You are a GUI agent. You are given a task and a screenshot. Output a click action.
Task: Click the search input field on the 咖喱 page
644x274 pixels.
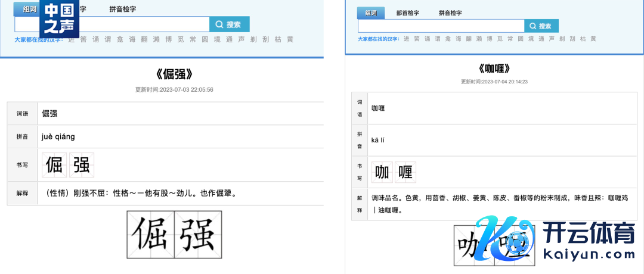pyautogui.click(x=441, y=26)
